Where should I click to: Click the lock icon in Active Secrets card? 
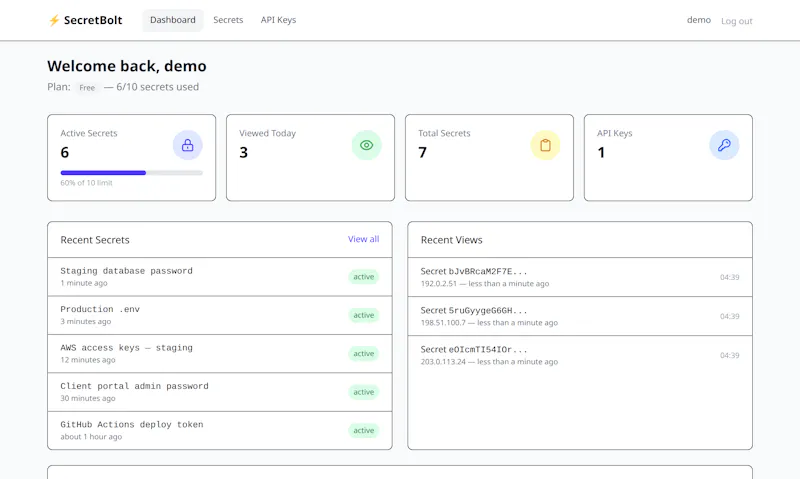click(188, 145)
